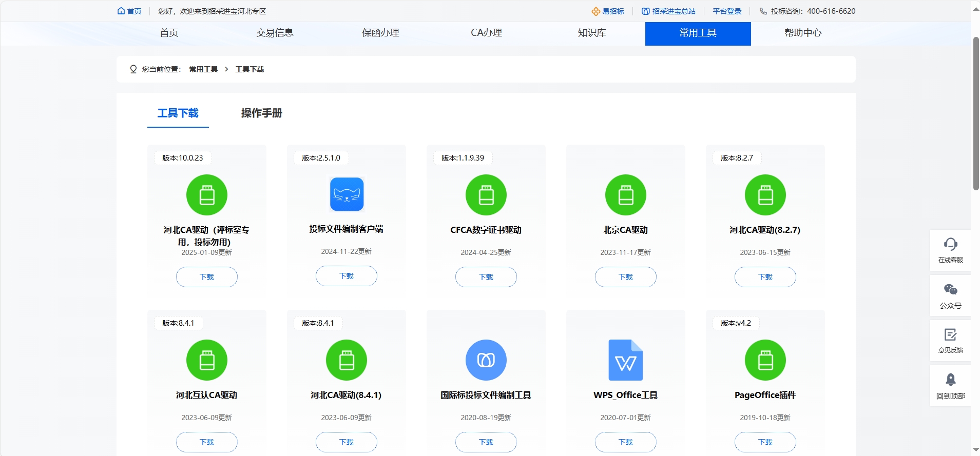
Task: Click the 投标文件编制客户端 cat icon
Action: click(x=347, y=194)
